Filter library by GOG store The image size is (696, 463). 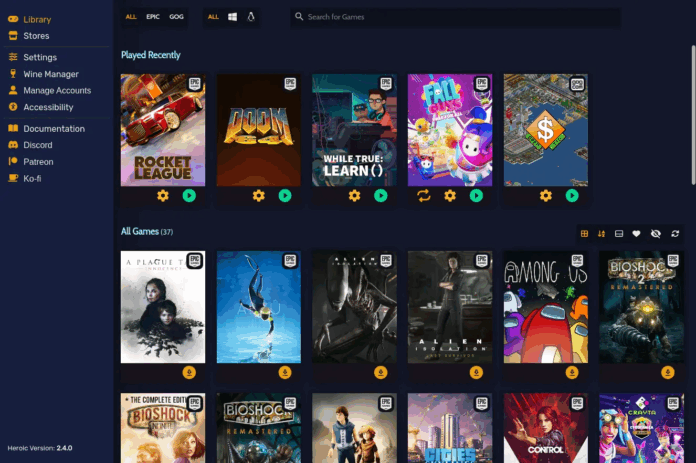coord(176,17)
